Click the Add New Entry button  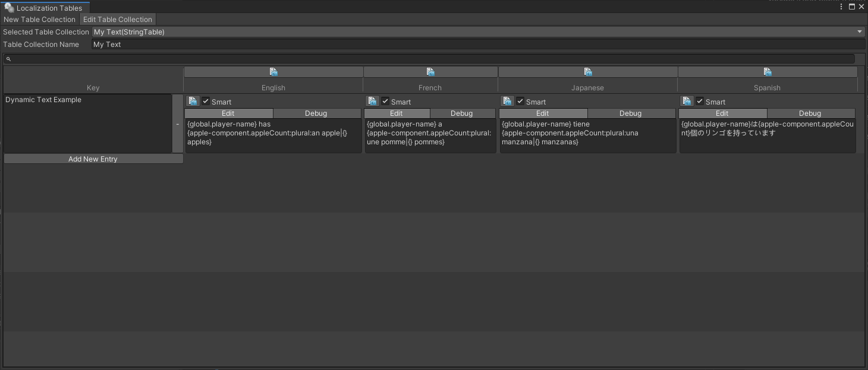[93, 159]
